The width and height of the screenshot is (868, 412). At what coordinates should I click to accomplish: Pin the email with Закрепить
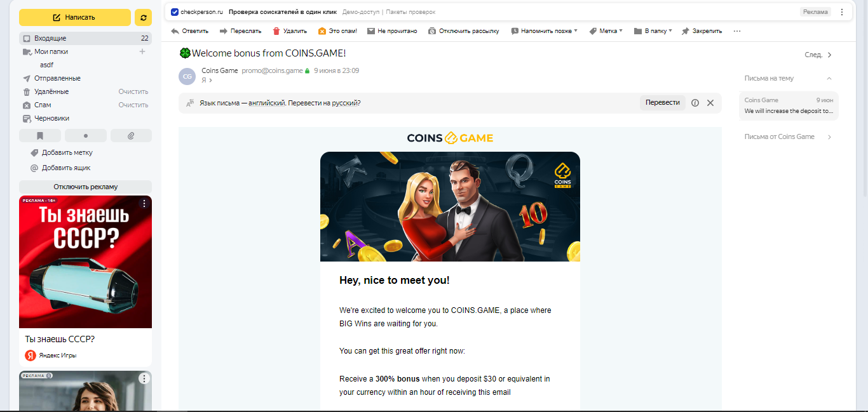tap(702, 30)
